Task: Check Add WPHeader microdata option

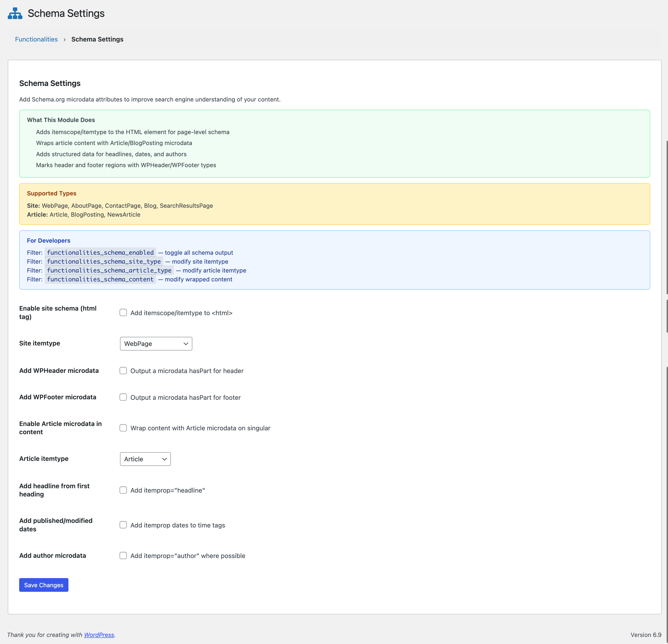Action: 123,370
